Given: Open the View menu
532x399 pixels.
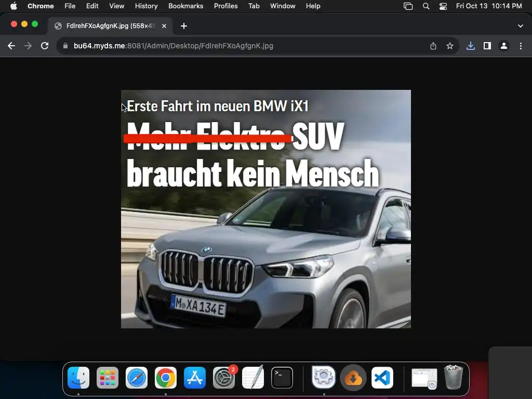Looking at the screenshot, I should 117,6.
